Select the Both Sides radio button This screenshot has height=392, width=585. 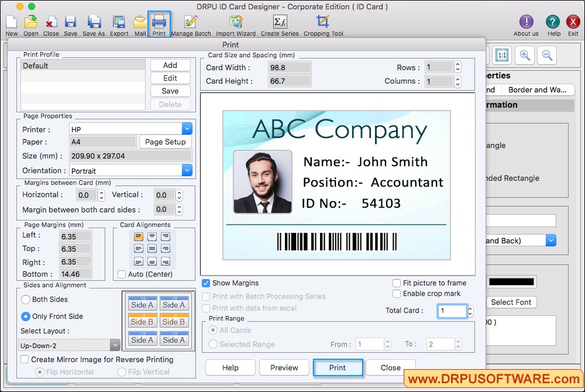(26, 300)
